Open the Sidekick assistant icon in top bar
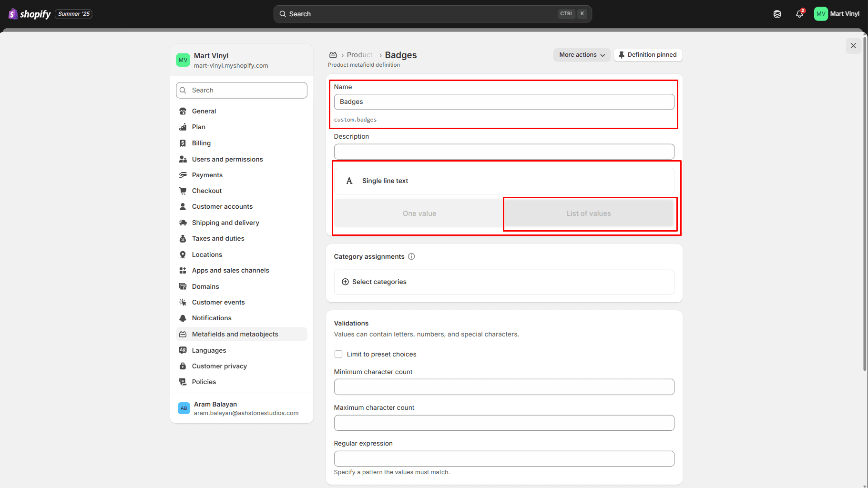The width and height of the screenshot is (868, 488). point(777,14)
